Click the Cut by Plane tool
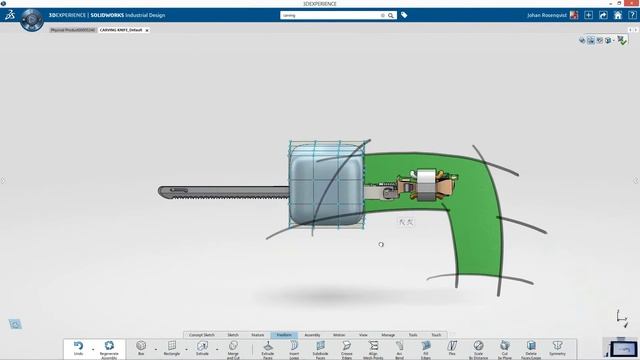The width and height of the screenshot is (640, 360). pyautogui.click(x=505, y=350)
